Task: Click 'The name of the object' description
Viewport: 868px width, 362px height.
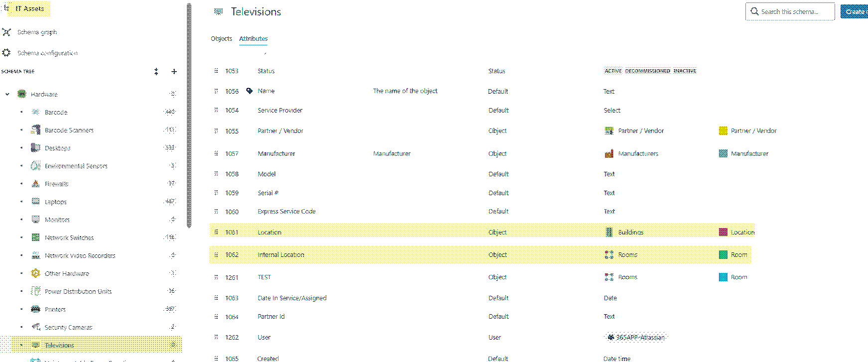Action: [x=405, y=91]
